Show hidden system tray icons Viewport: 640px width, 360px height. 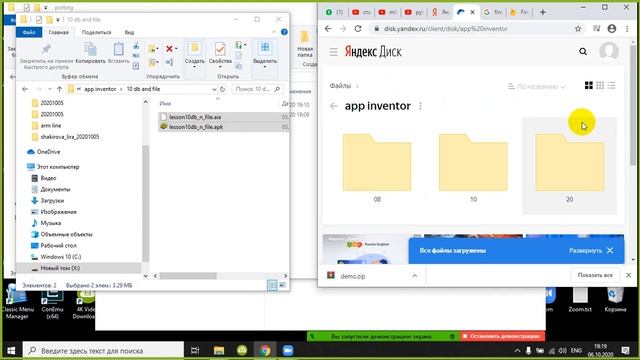click(517, 350)
